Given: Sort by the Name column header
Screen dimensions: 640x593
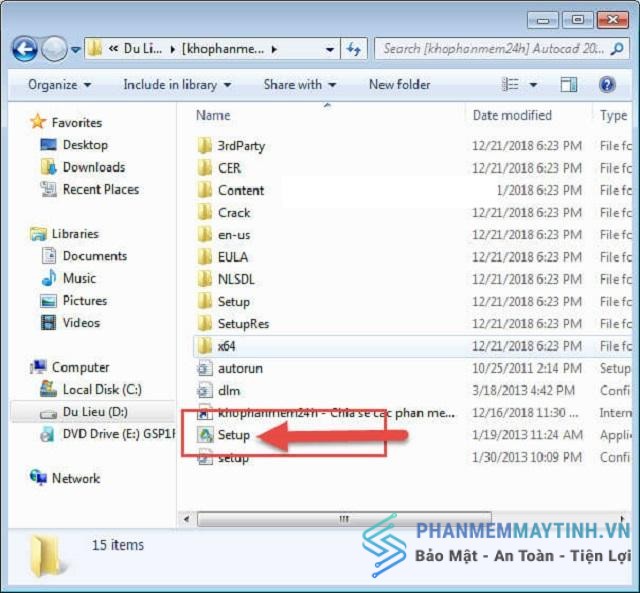Looking at the screenshot, I should 213,115.
